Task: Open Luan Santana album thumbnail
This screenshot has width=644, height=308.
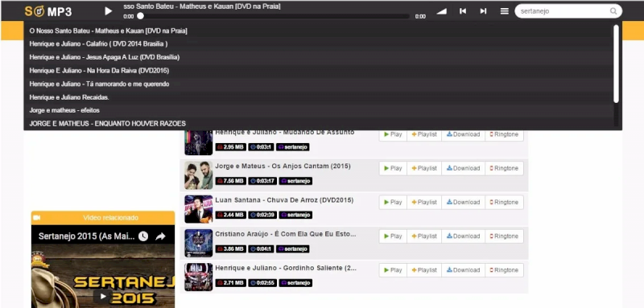Action: (x=198, y=209)
